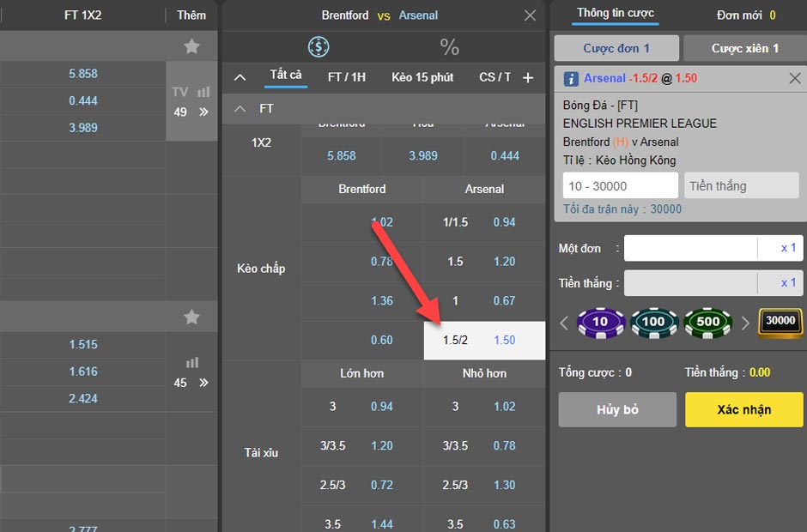Select the 100 chip
Viewport: 807px width, 532px height.
pos(654,322)
